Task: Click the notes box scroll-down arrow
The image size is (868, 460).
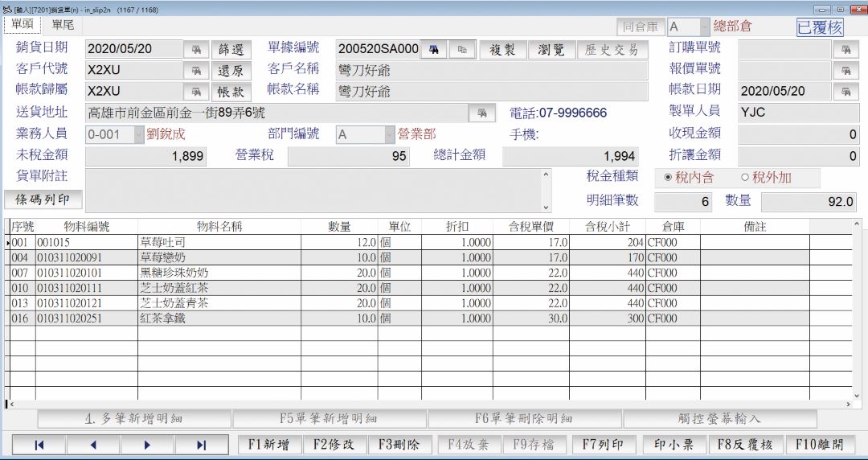Action: 547,207
